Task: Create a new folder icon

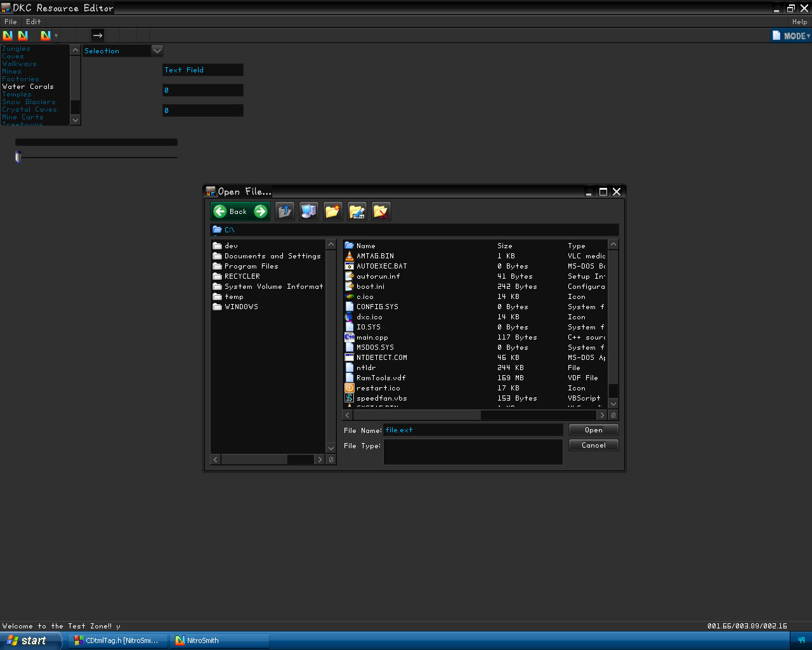Action: (x=333, y=211)
